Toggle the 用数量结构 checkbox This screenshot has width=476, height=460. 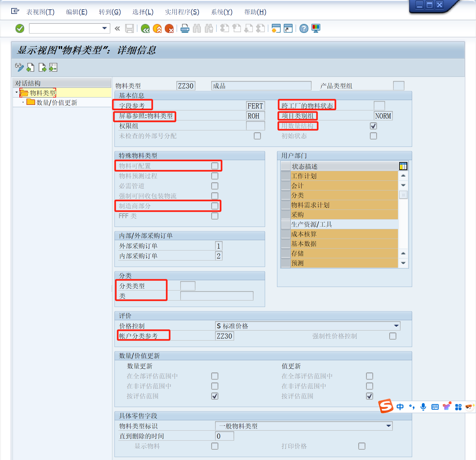coord(373,126)
